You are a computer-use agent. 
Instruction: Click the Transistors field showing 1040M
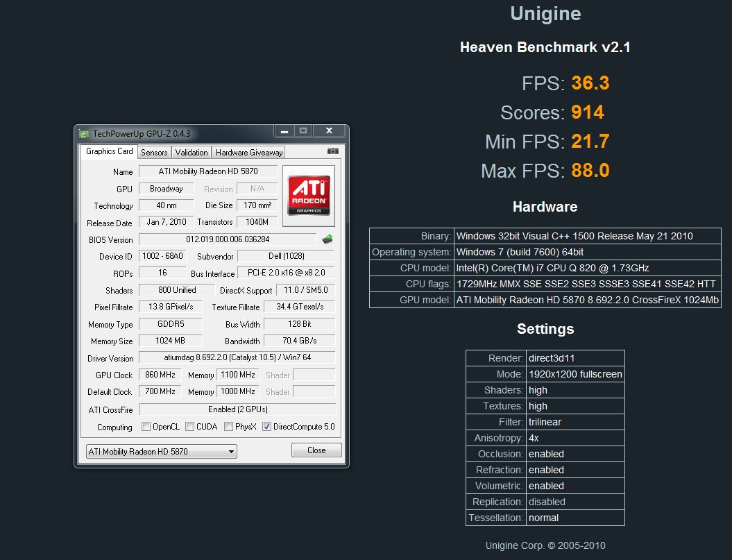tap(257, 222)
